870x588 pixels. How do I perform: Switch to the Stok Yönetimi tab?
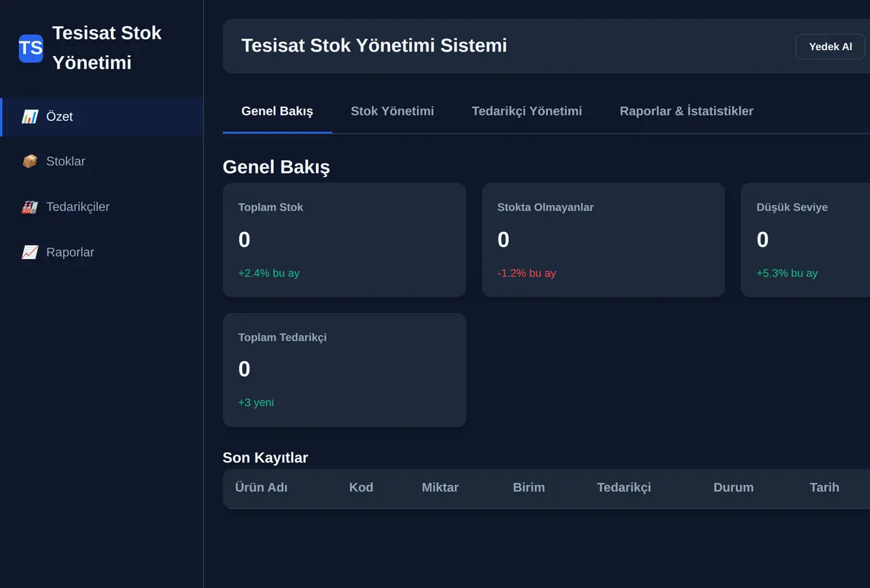[392, 112]
